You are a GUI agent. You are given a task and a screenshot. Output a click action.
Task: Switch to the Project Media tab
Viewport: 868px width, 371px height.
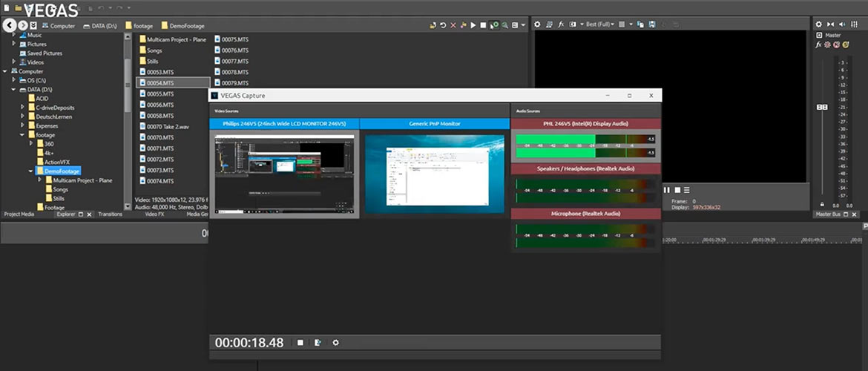[x=19, y=214]
